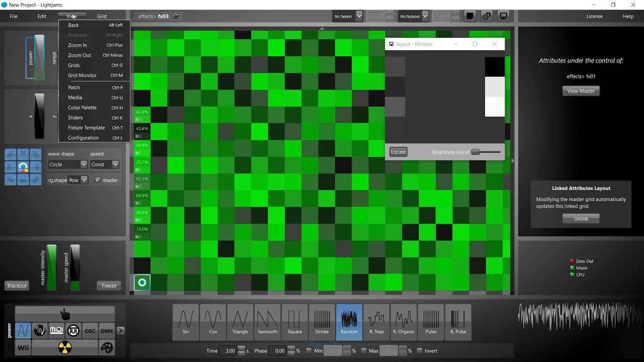
Task: Open the music turntable source
Action: click(x=40, y=331)
